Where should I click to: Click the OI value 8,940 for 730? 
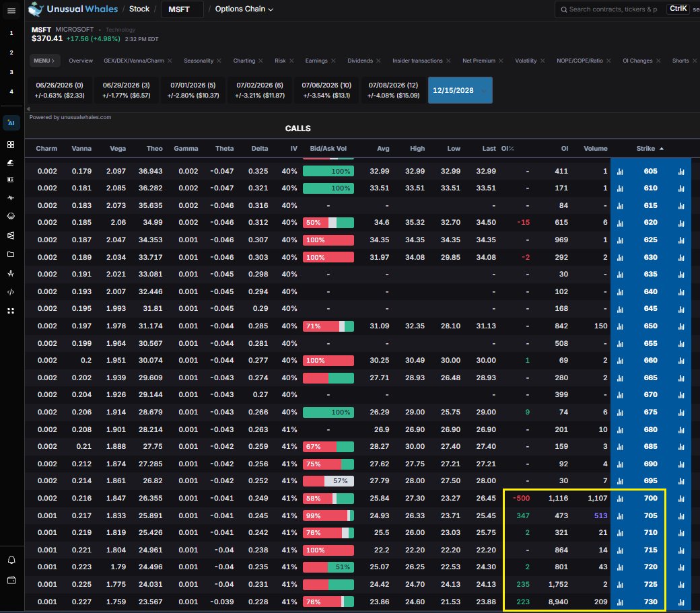coord(558,602)
